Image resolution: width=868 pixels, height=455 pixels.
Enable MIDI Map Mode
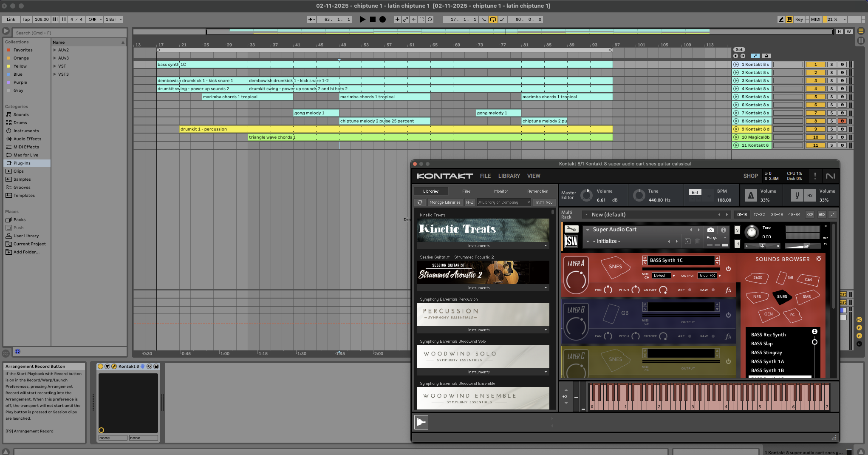pyautogui.click(x=815, y=19)
